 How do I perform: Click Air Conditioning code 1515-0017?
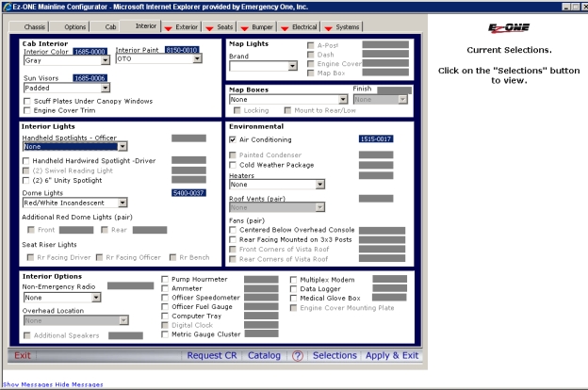pyautogui.click(x=376, y=139)
